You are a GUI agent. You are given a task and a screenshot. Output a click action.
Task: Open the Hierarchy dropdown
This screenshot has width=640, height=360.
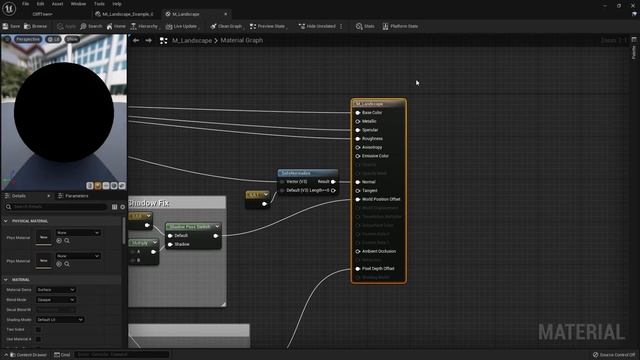[x=144, y=26]
